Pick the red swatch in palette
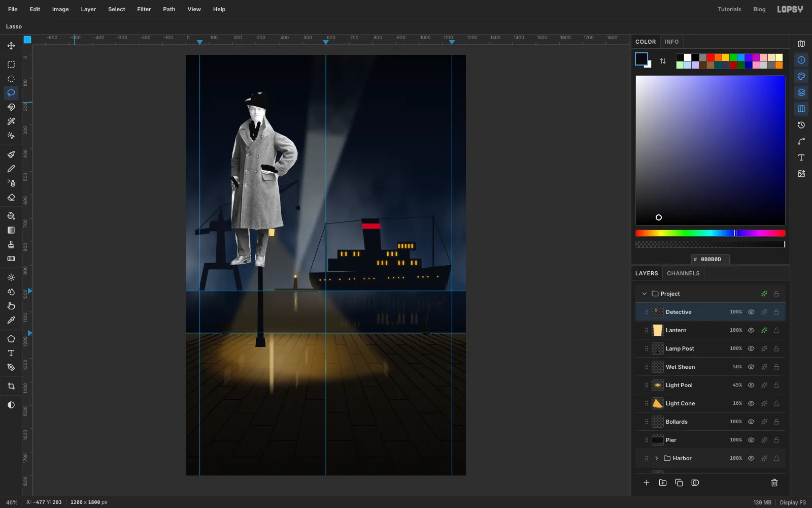Image resolution: width=812 pixels, height=508 pixels. (x=710, y=57)
